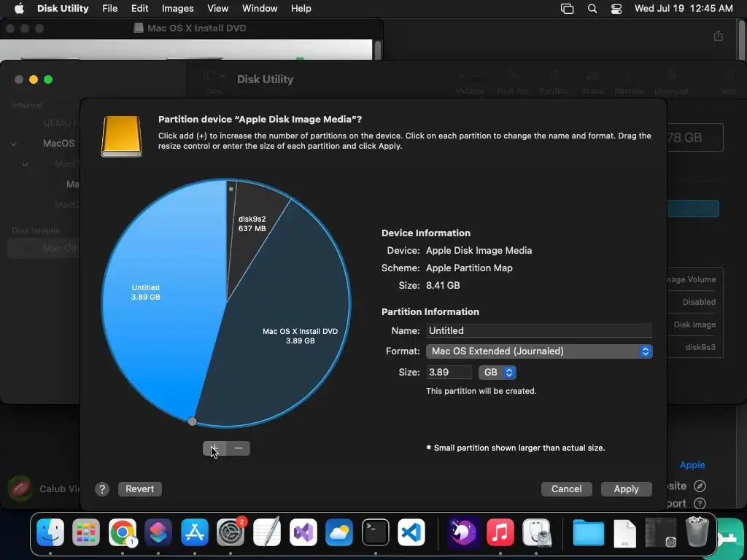Screen dimensions: 747x560
Task: Open App Store from the Dock
Action: pyautogui.click(x=194, y=532)
